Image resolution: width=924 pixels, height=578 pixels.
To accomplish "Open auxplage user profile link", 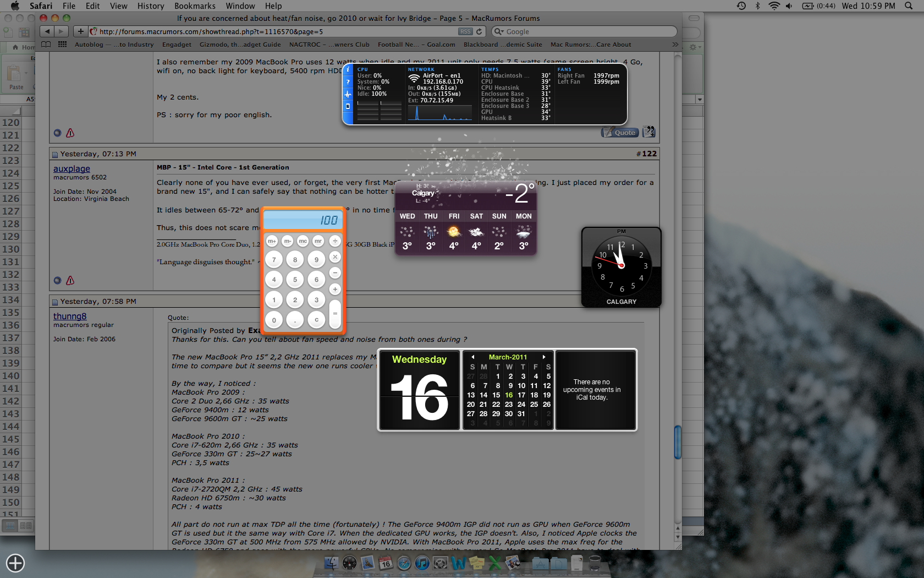I will (71, 168).
